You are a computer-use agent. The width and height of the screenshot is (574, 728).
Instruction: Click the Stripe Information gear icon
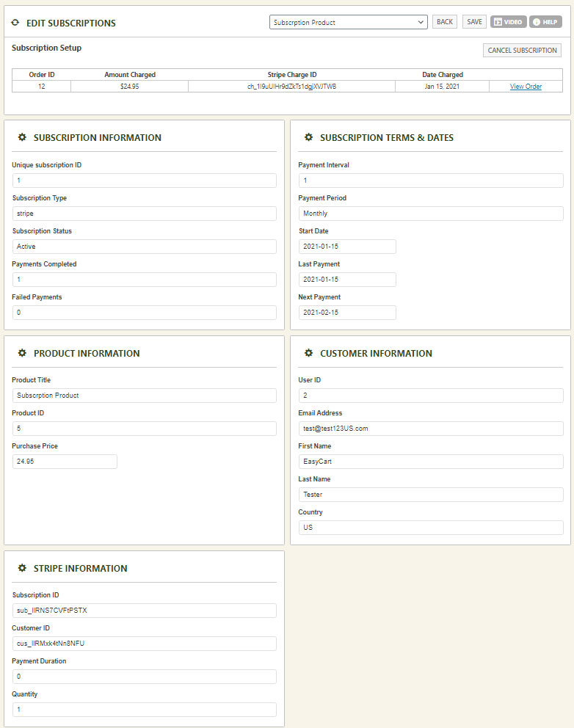(22, 568)
